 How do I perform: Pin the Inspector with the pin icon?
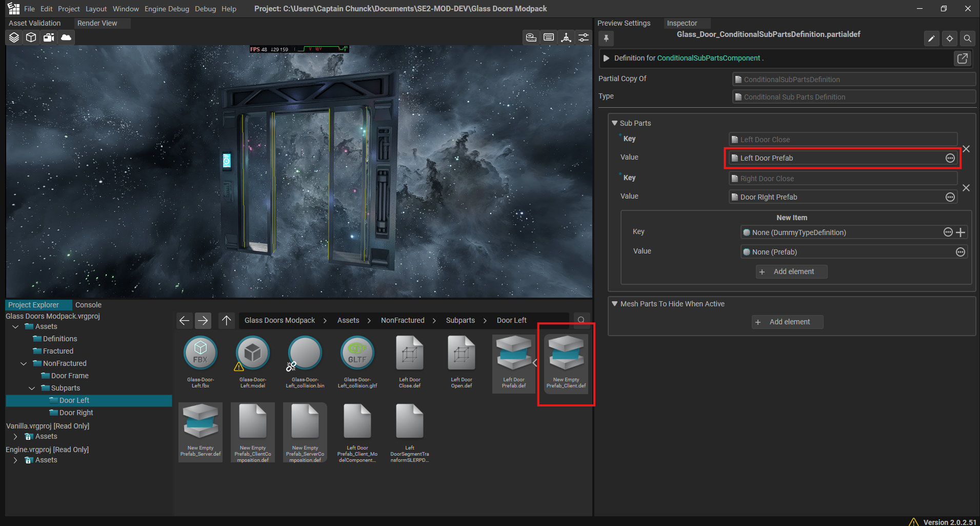pyautogui.click(x=606, y=38)
